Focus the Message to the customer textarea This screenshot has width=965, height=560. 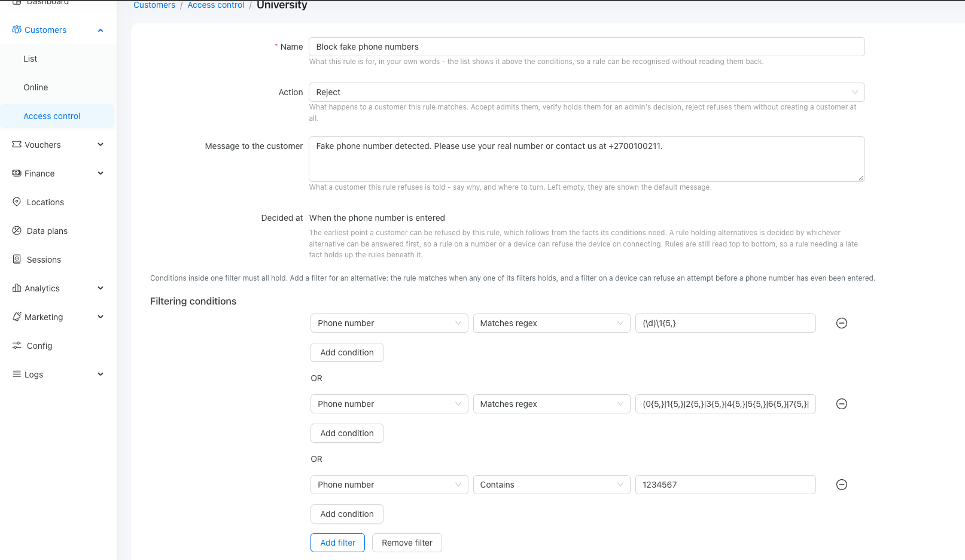[586, 159]
